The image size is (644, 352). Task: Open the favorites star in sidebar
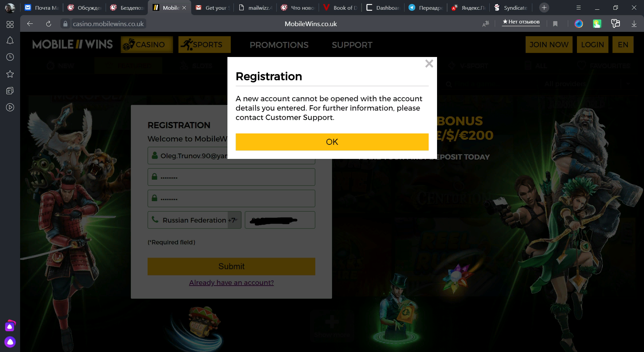10,74
